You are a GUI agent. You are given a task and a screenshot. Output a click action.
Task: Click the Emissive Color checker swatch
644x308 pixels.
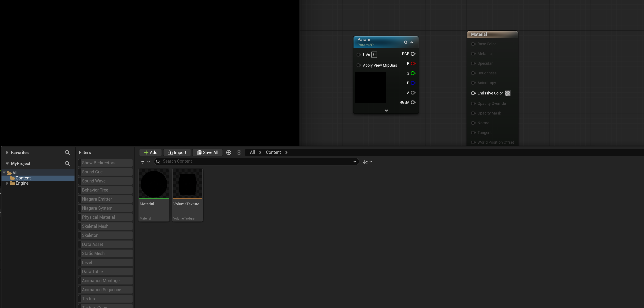507,93
